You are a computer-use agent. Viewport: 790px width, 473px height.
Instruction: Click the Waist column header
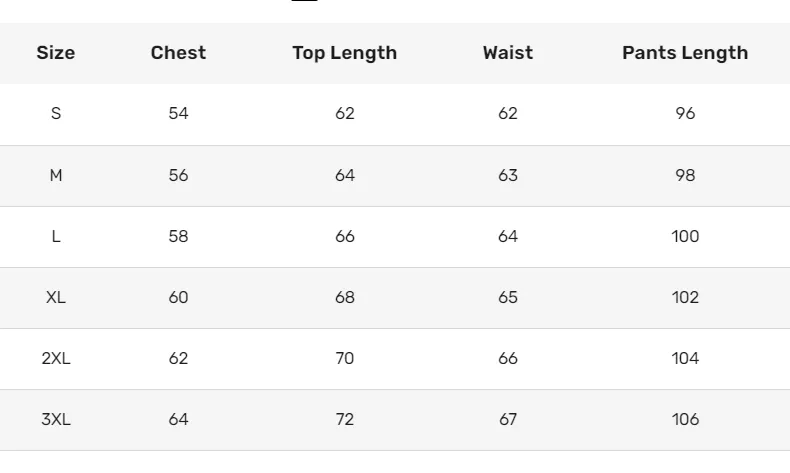coord(508,53)
